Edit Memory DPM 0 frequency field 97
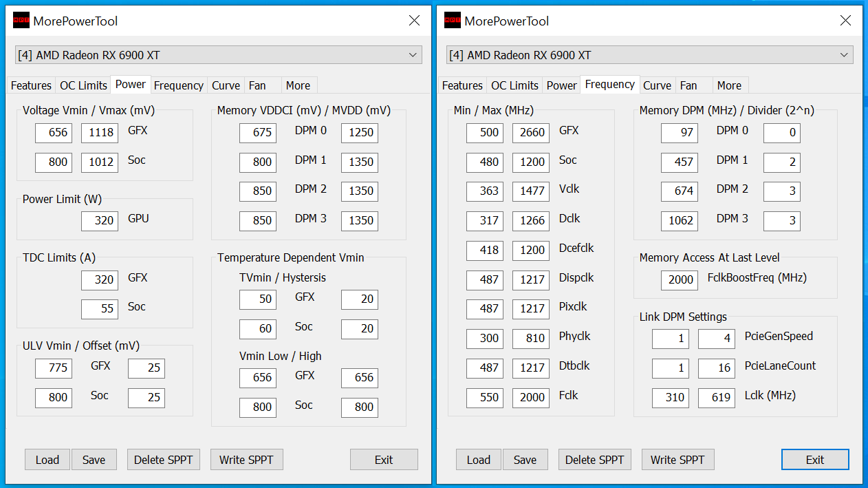Viewport: 868px width, 488px height. tap(680, 133)
